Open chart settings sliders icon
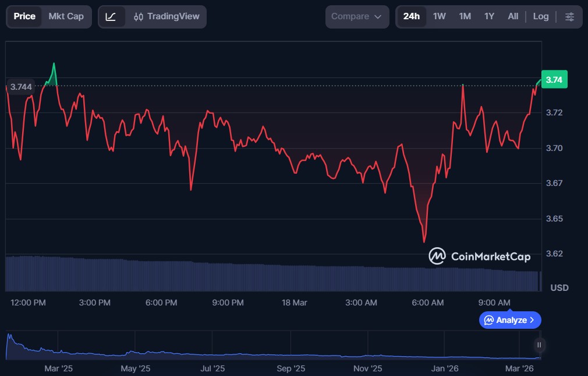This screenshot has height=376, width=588. [x=569, y=17]
